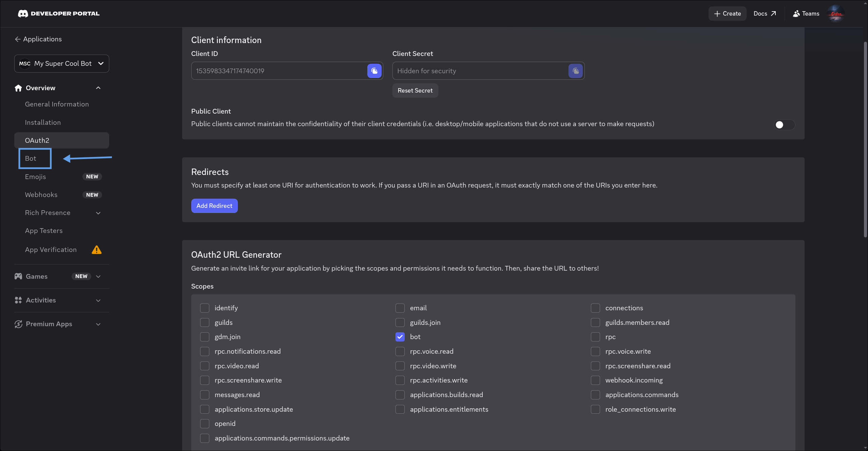Screen dimensions: 868x451
Task: Enable the rpc.screenshare.write scope
Action: click(x=205, y=380)
